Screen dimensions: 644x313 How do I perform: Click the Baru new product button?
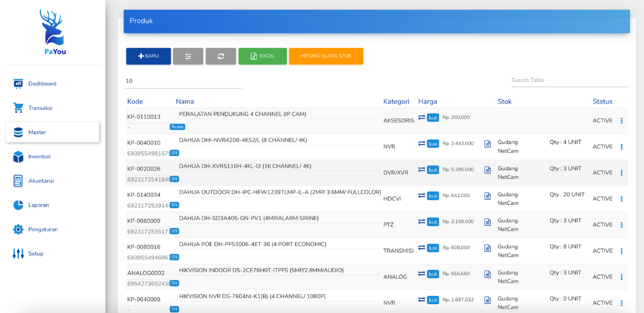(148, 56)
